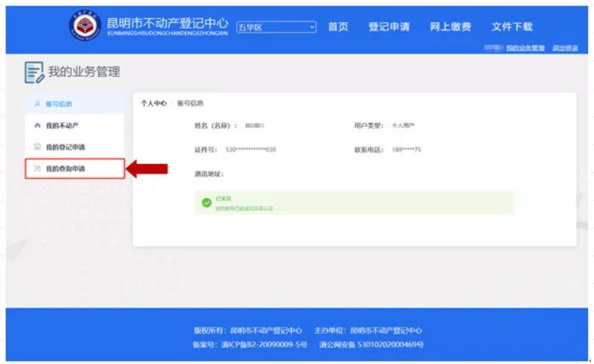This screenshot has width=594, height=364.
Task: Open the 文件下载 download menu
Action: pos(512,27)
